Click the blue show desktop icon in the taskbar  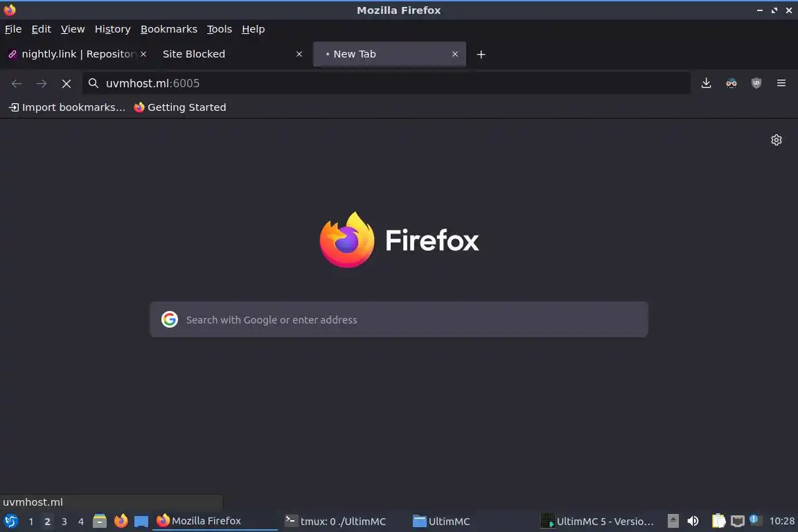pos(141,522)
